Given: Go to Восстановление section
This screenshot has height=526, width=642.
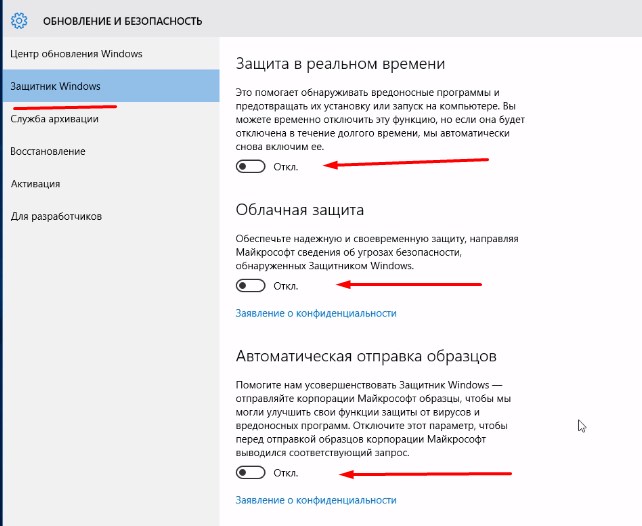Looking at the screenshot, I should tap(111, 151).
